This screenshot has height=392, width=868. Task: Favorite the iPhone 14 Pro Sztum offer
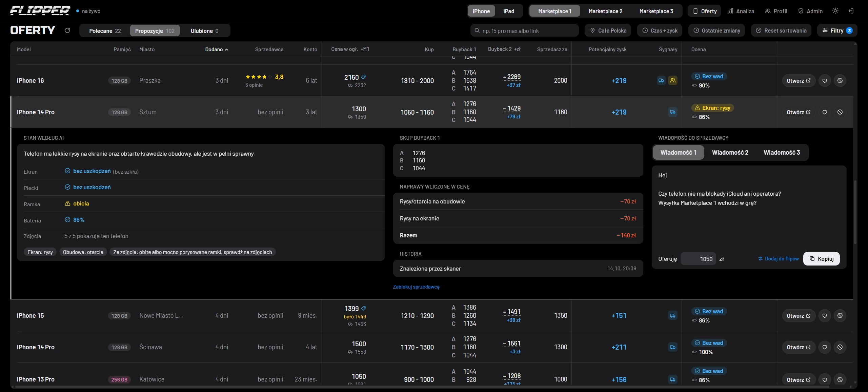(x=825, y=112)
